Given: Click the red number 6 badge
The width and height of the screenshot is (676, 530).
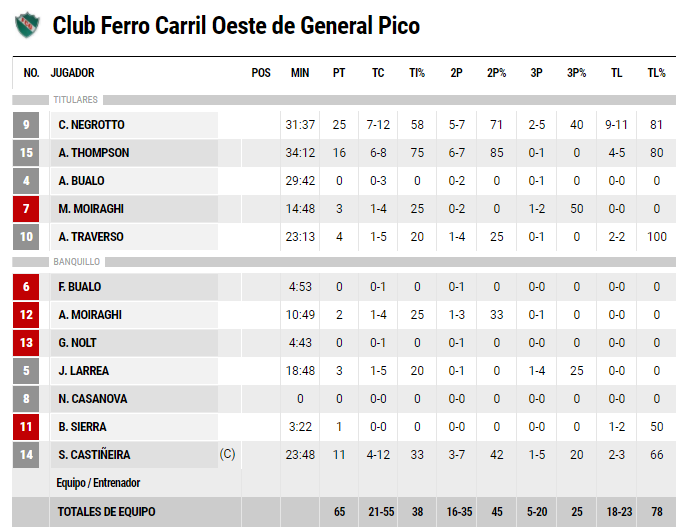Looking at the screenshot, I should [x=26, y=287].
